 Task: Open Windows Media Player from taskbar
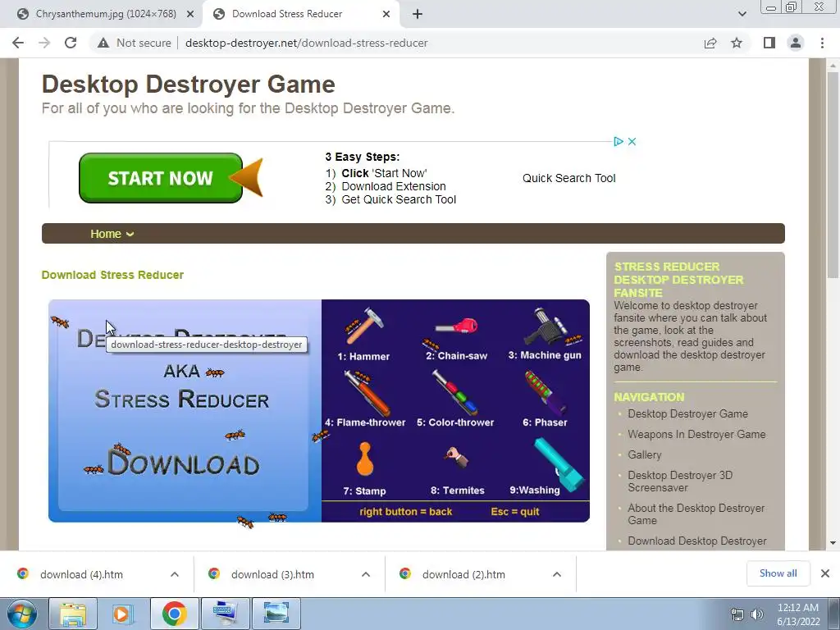pyautogui.click(x=123, y=614)
